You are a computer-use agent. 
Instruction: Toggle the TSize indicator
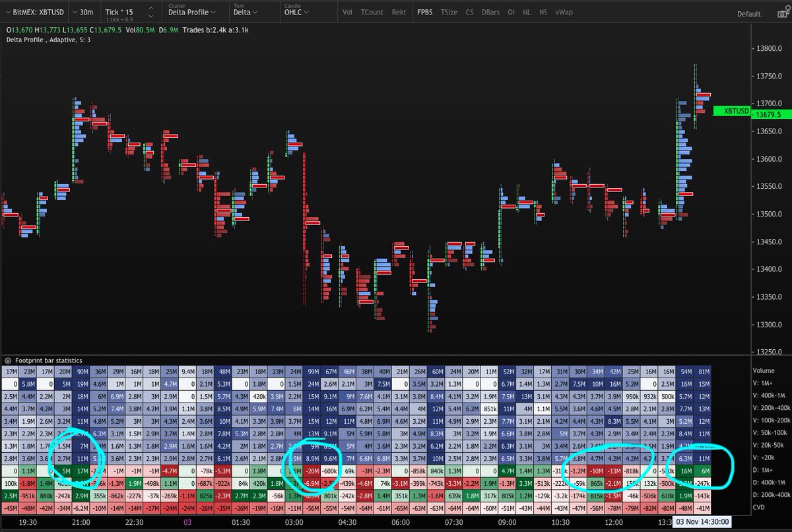coord(449,13)
